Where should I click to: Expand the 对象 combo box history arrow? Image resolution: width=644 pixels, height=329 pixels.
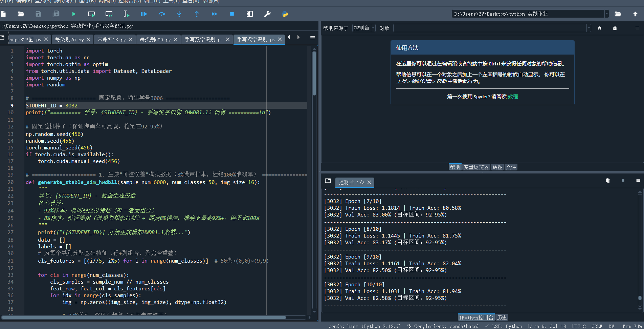coord(589,28)
